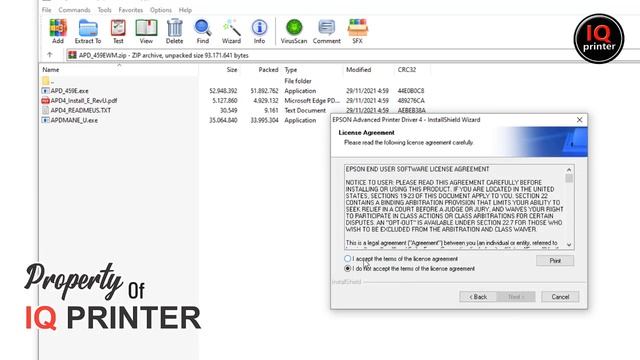The height and width of the screenshot is (360, 640).
Task: Go Back in the InstallShield wizard
Action: click(x=478, y=297)
